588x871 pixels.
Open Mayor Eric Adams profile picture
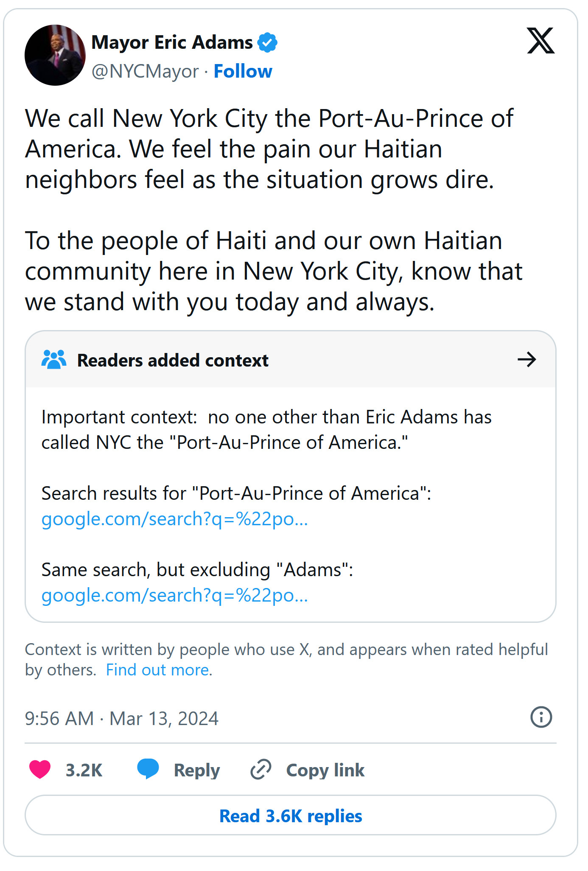click(55, 55)
